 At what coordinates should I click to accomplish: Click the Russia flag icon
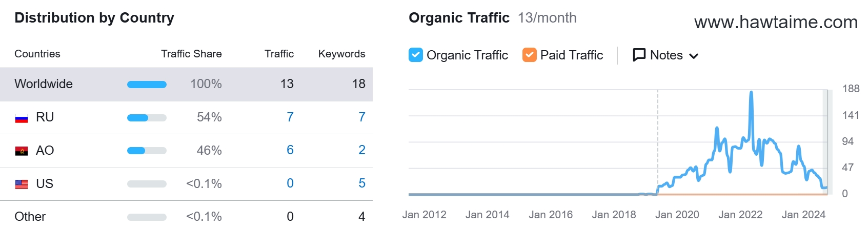22,118
